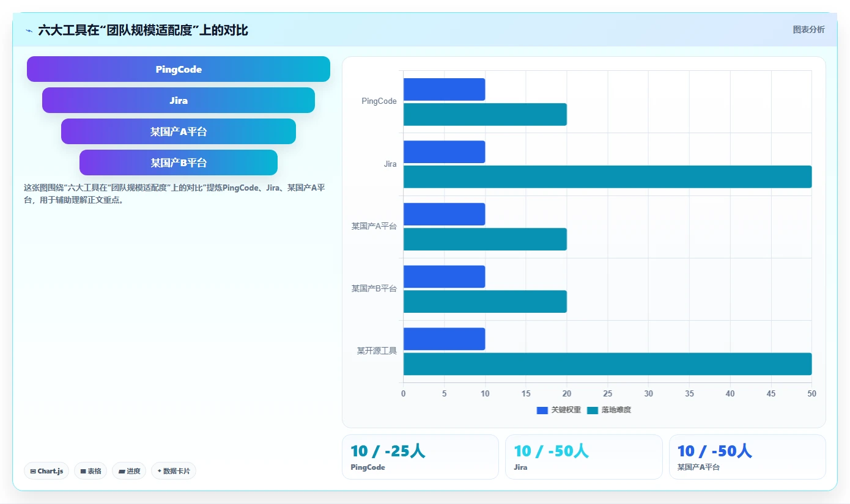850x504 pixels.
Task: Click the 数据卡片 tag
Action: (x=174, y=471)
